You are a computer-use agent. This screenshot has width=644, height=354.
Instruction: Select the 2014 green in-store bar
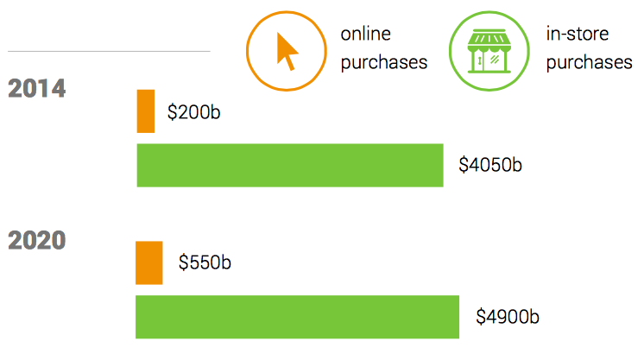290,165
